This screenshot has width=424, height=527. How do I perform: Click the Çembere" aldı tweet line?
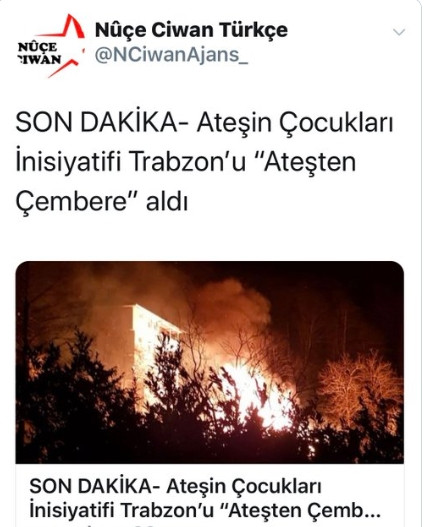point(102,202)
